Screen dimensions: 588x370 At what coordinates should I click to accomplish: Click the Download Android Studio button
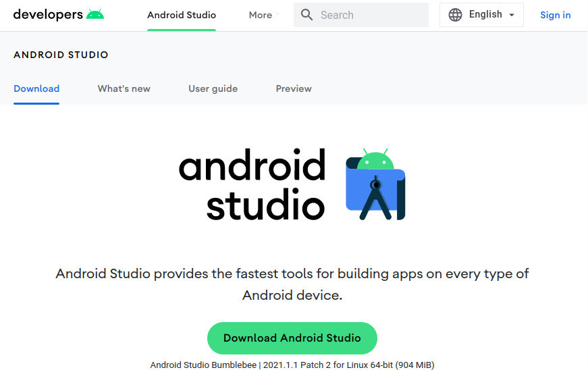292,338
